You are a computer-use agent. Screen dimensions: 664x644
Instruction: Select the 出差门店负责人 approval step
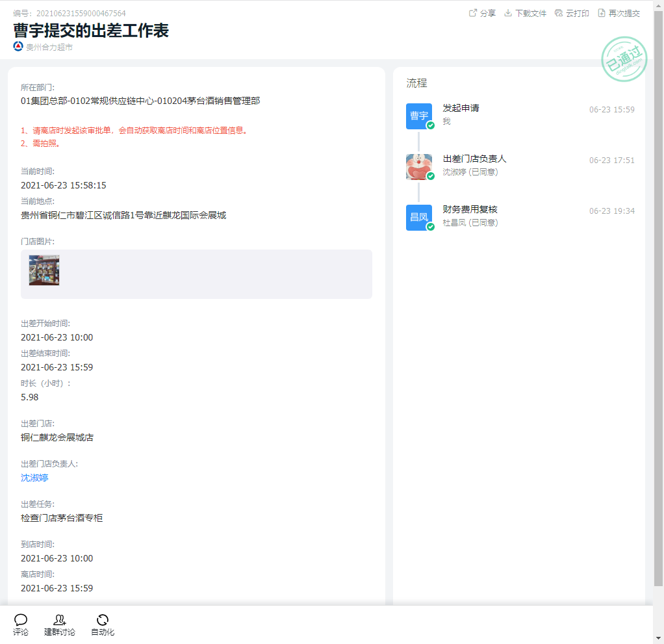pos(474,159)
